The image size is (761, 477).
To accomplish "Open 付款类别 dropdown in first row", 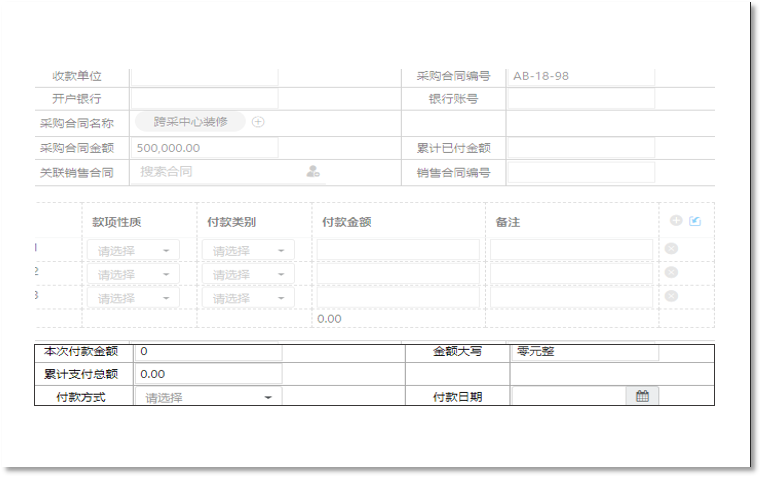I will coord(248,250).
